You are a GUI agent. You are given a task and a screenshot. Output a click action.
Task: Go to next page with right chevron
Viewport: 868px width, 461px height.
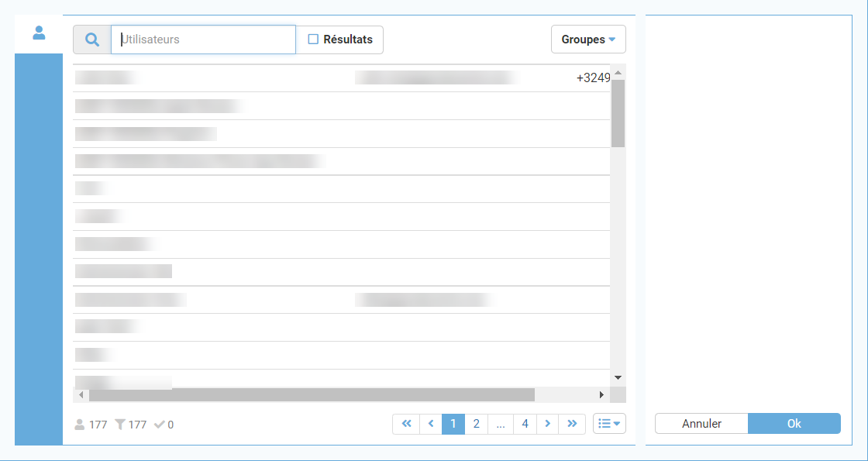548,424
